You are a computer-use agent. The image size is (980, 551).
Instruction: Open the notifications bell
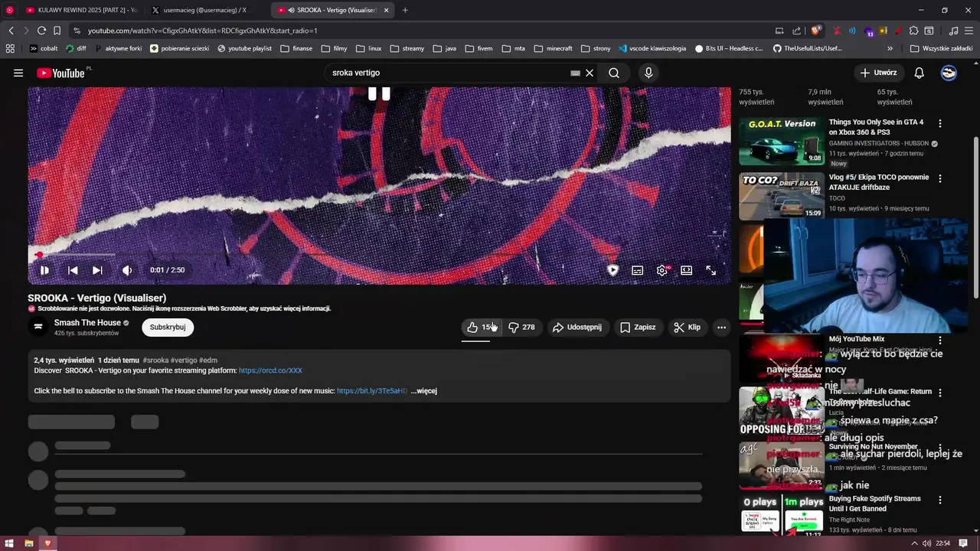[x=919, y=73]
